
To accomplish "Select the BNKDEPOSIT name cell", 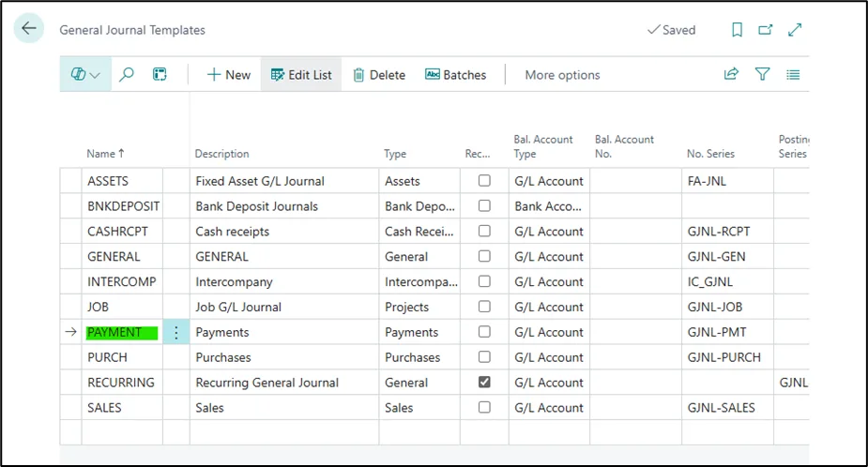I will (x=122, y=206).
